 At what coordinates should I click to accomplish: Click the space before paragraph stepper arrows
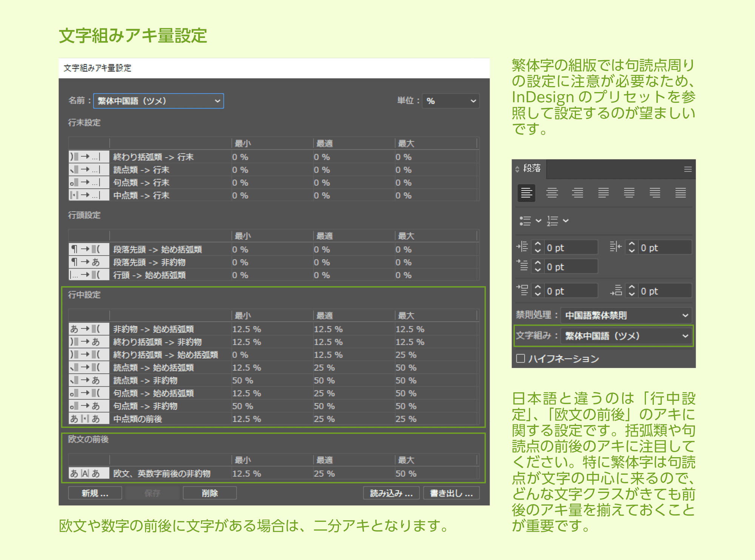pyautogui.click(x=538, y=291)
